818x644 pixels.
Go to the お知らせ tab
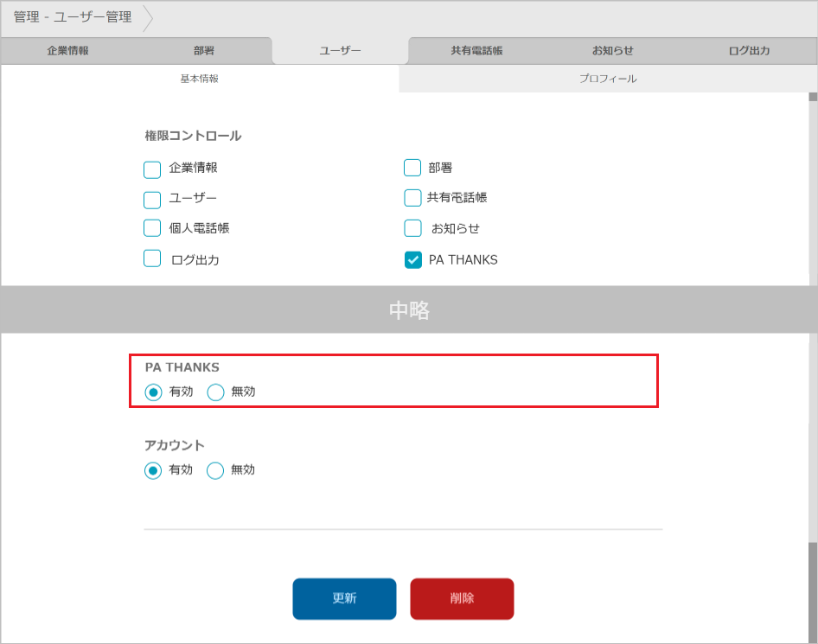612,51
